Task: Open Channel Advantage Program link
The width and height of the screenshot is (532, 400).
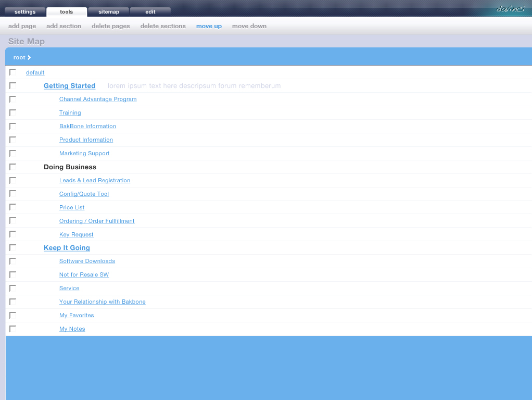Action: 98,99
